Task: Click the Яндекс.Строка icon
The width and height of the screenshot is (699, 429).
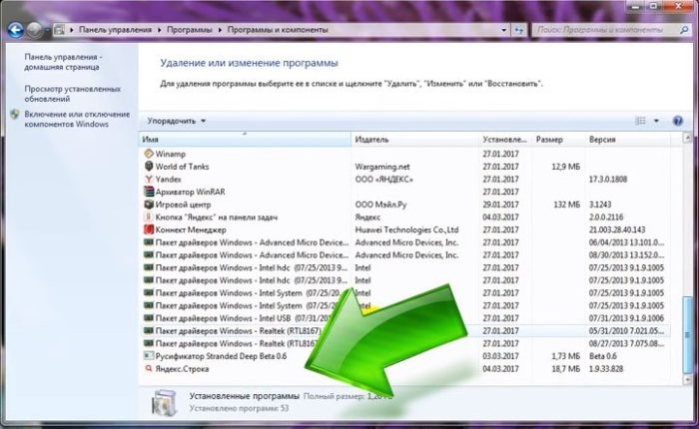Action: (148, 369)
